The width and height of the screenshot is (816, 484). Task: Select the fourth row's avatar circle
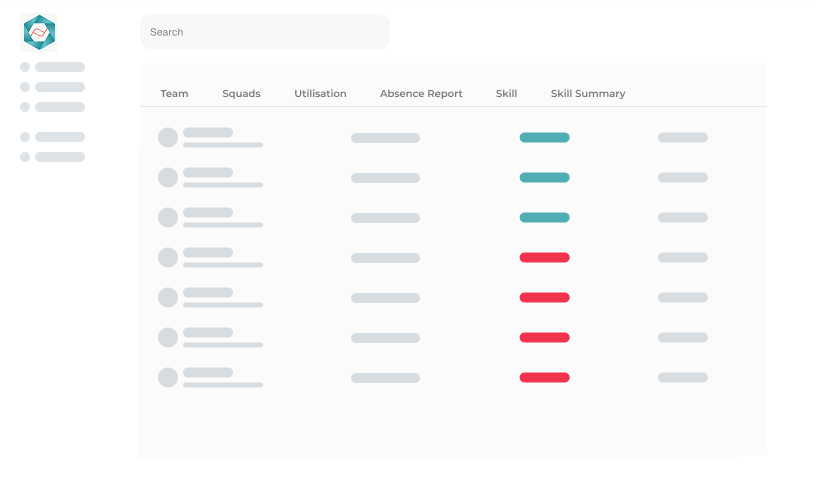pos(168,258)
